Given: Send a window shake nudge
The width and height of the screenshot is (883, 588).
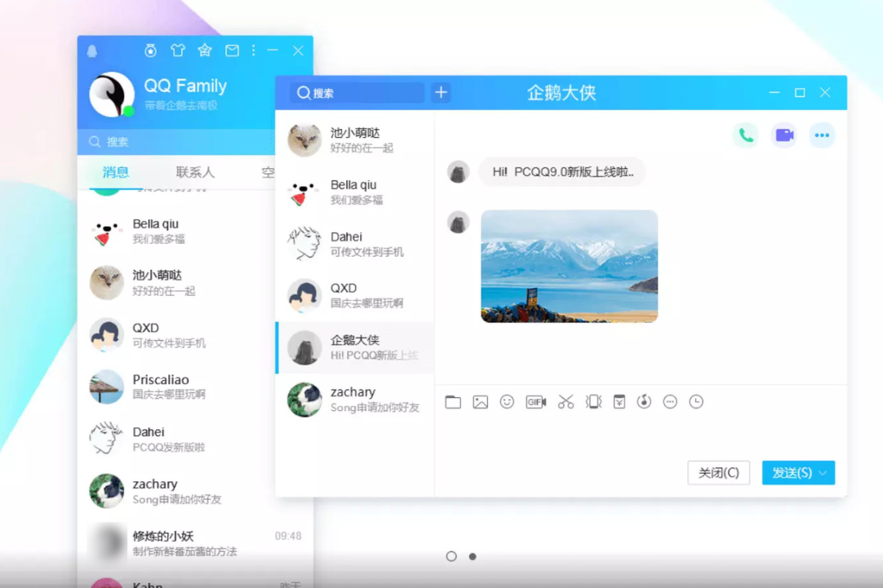Looking at the screenshot, I should [x=593, y=402].
